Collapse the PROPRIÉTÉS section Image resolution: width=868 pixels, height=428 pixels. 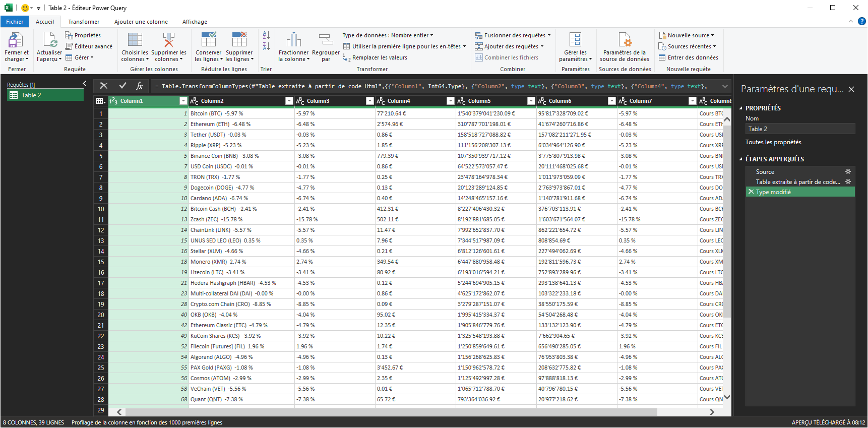click(x=740, y=108)
